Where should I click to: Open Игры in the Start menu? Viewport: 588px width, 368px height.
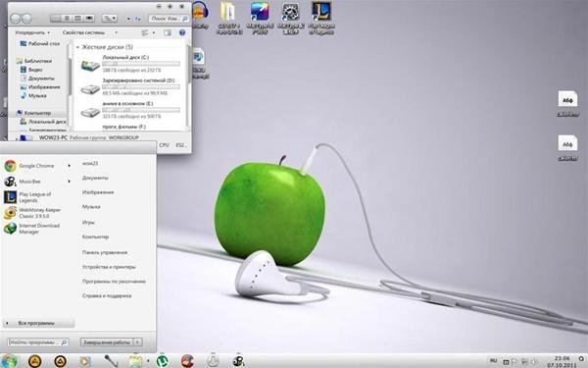click(x=88, y=223)
